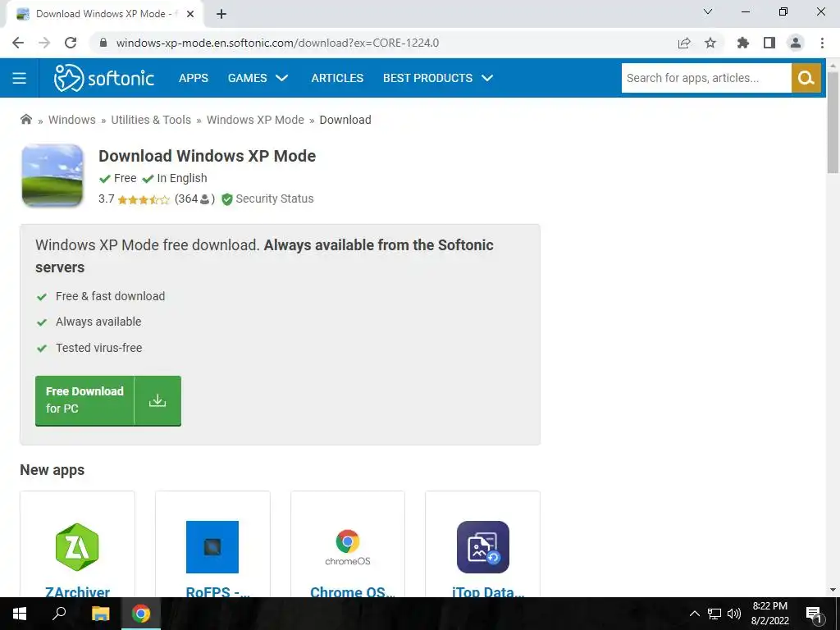Bookmark this page with the star icon

(710, 43)
